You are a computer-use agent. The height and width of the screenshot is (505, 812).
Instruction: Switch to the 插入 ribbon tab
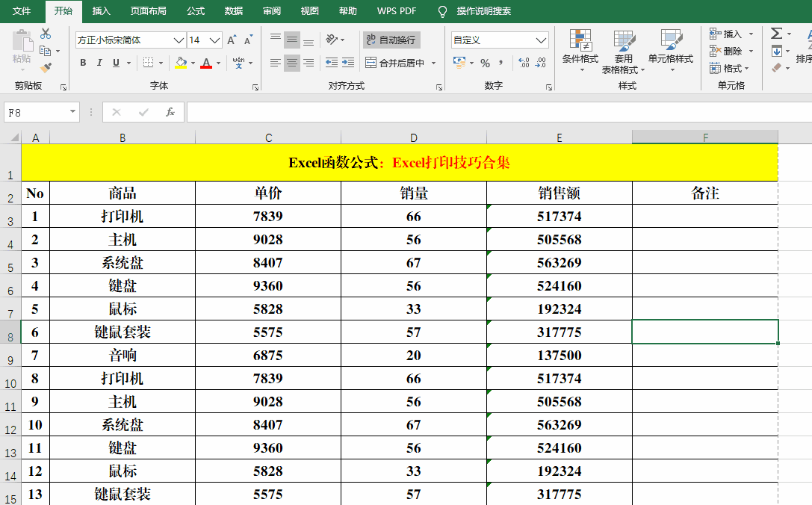tap(101, 11)
